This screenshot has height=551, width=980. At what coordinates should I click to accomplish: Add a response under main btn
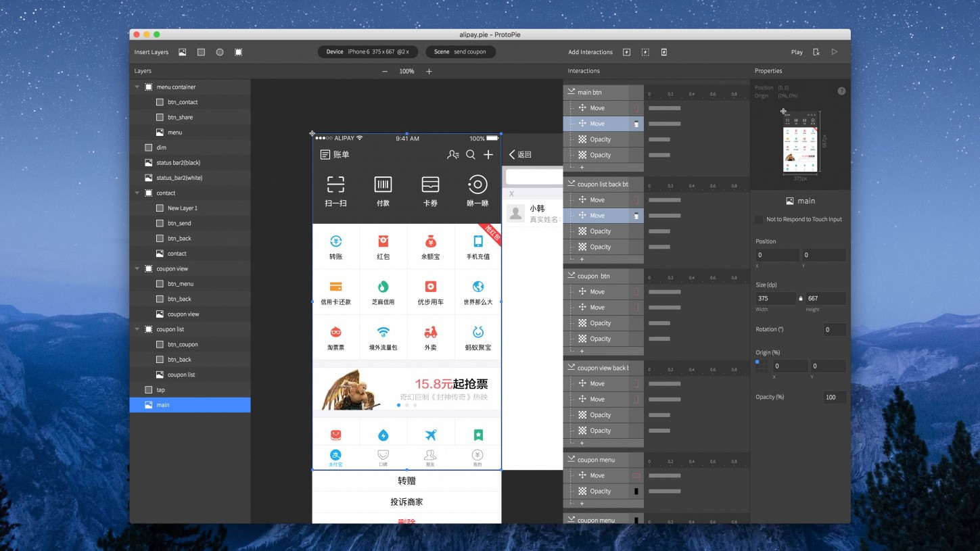tap(582, 167)
